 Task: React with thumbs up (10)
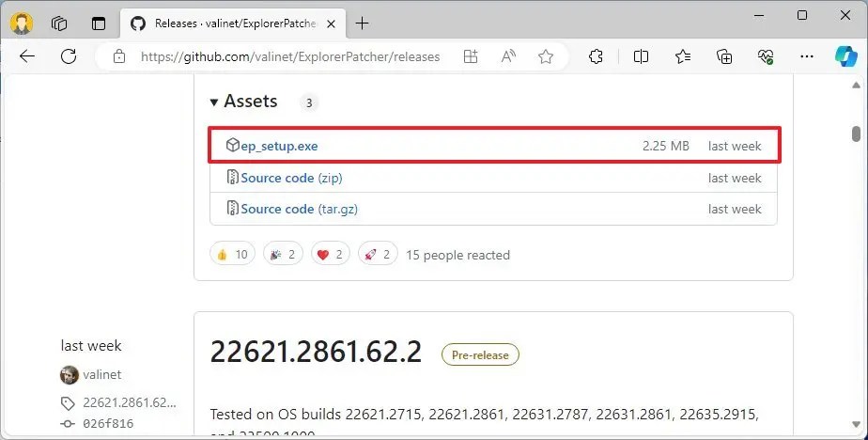coord(233,255)
